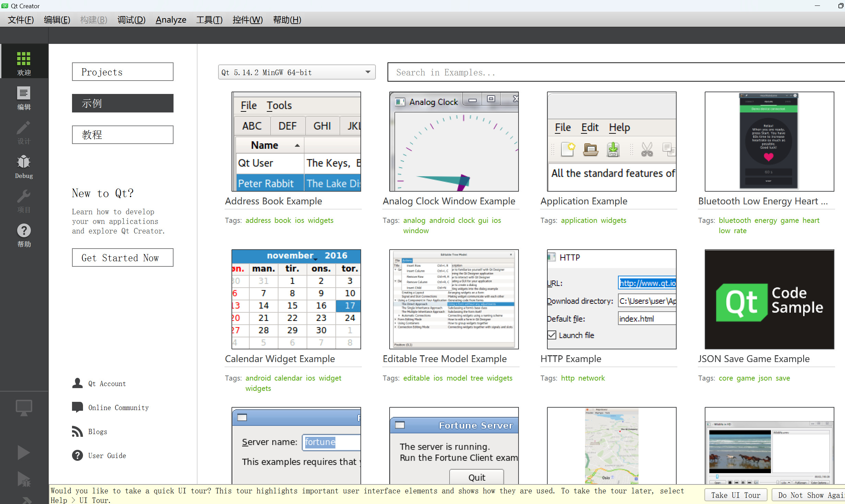Open the 调试(D) menu
The width and height of the screenshot is (845, 504).
click(131, 20)
